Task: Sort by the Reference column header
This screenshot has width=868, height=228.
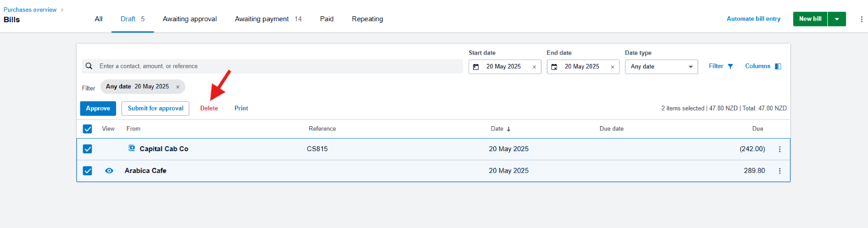Action: pyautogui.click(x=322, y=129)
